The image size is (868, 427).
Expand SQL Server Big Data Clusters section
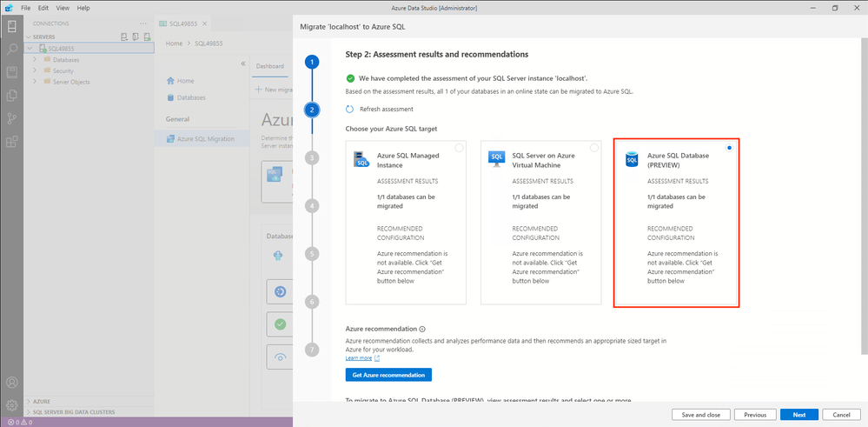(x=29, y=412)
